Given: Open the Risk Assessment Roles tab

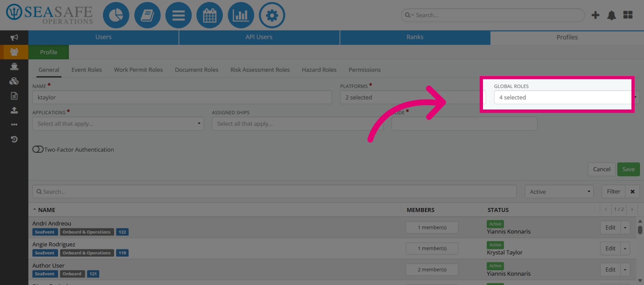Looking at the screenshot, I should click(260, 70).
